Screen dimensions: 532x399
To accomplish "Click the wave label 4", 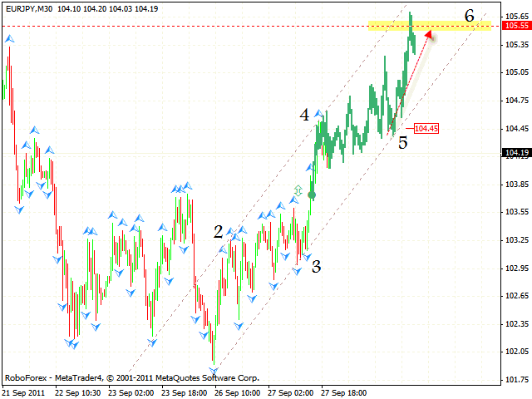I will 305,116.
